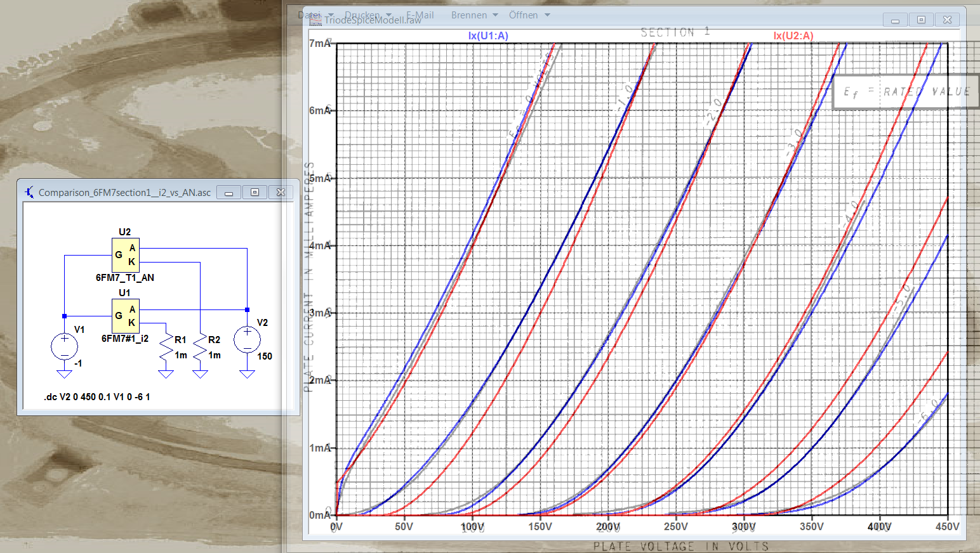980x553 pixels.
Task: Select the Ix(U2:A) trace label
Action: coord(793,36)
